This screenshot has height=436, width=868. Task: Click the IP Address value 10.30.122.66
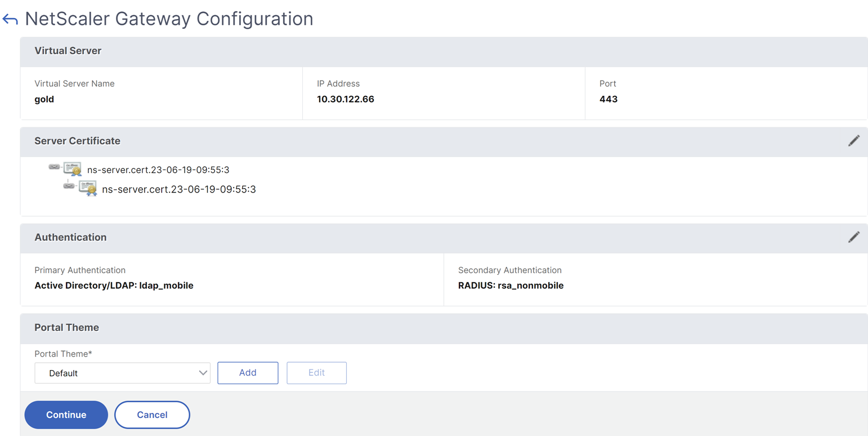(346, 99)
